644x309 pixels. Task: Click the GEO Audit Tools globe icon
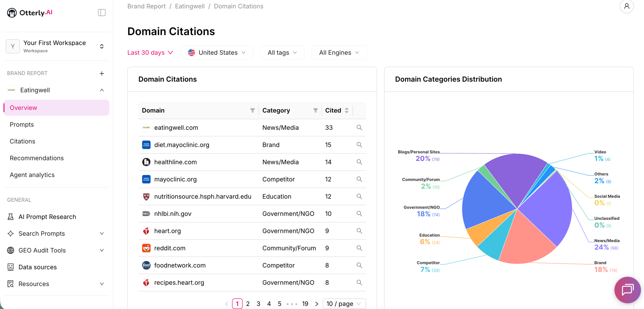tap(11, 250)
